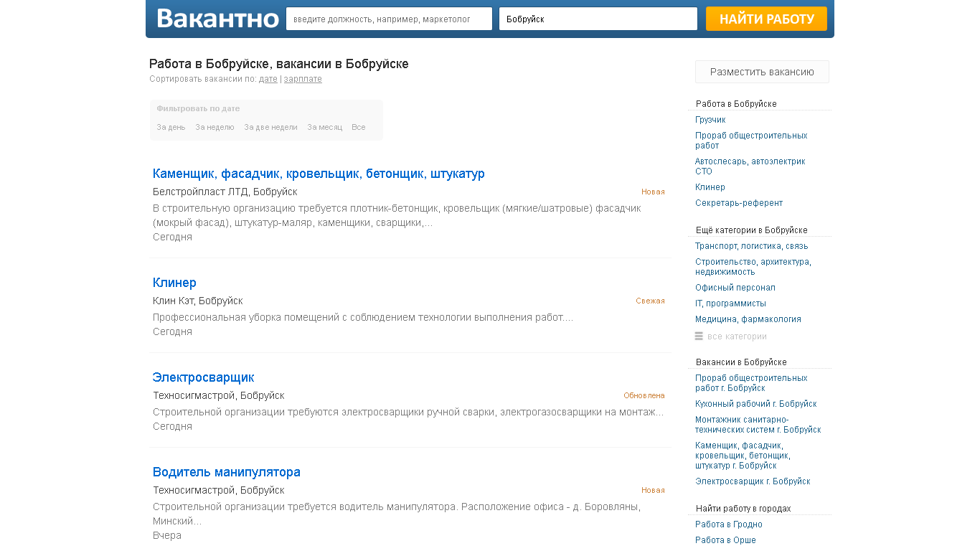Filter vacancies За неделю
The image size is (980, 551).
pyautogui.click(x=215, y=127)
